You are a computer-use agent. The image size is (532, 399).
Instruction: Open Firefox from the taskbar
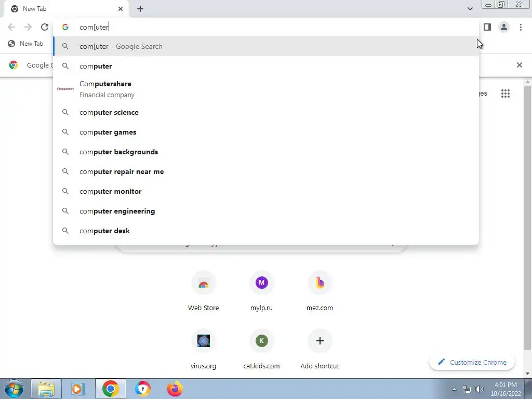click(x=175, y=389)
